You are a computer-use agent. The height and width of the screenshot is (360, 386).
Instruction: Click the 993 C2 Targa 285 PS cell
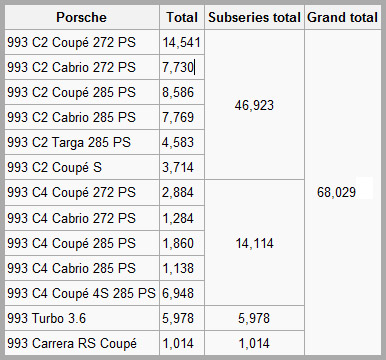coord(82,142)
